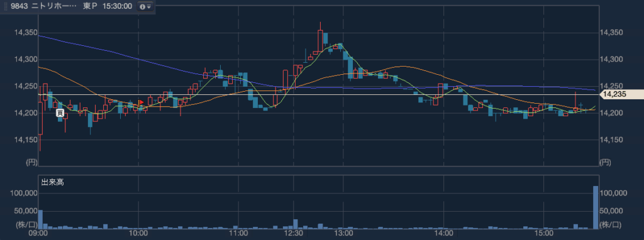644x240 pixels.
Task: Click the right 14,150 price axis label
Action: click(611, 140)
